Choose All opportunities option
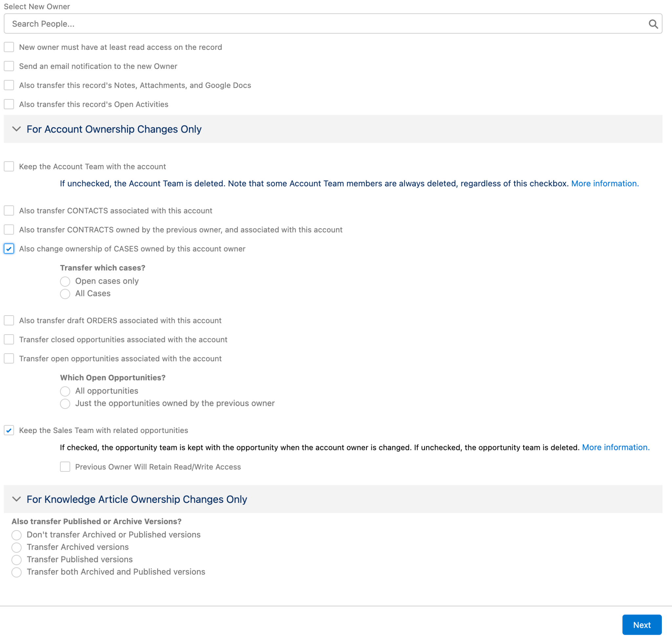Image resolution: width=672 pixels, height=640 pixels. coord(65,391)
